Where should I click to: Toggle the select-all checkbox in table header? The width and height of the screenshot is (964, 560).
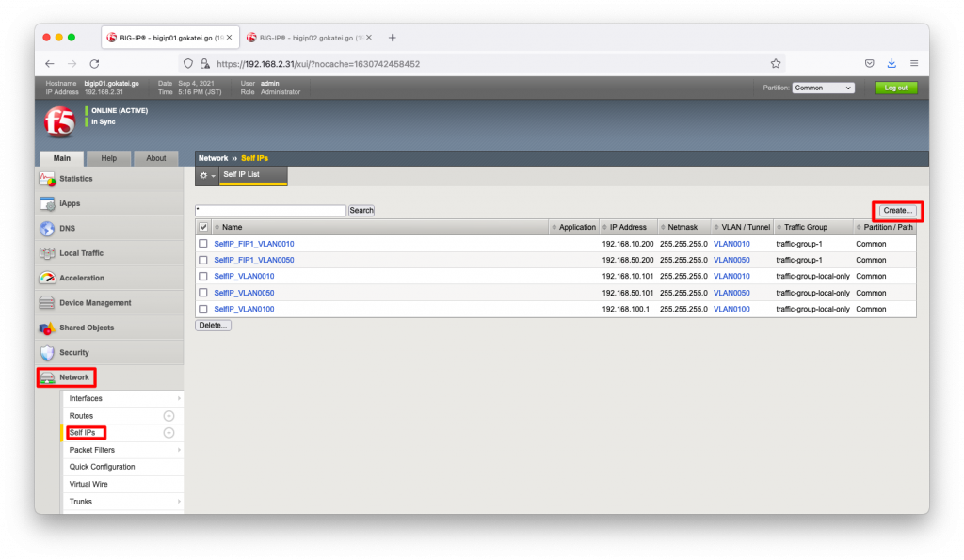(203, 227)
